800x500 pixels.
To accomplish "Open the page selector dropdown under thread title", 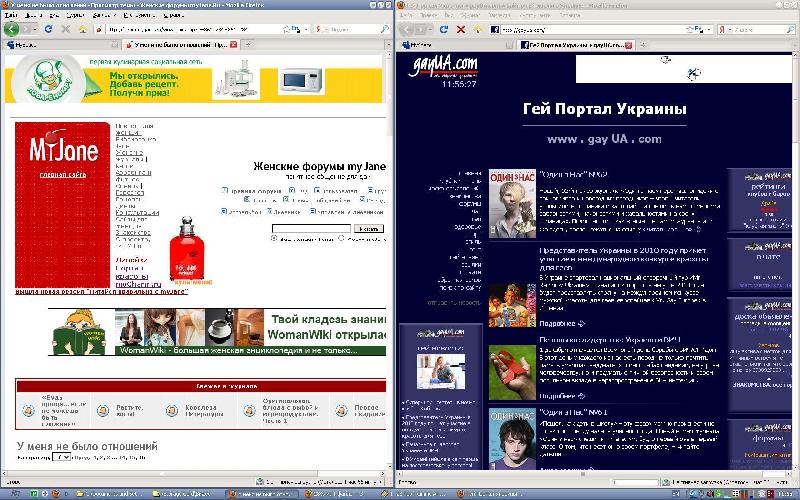I will point(61,457).
